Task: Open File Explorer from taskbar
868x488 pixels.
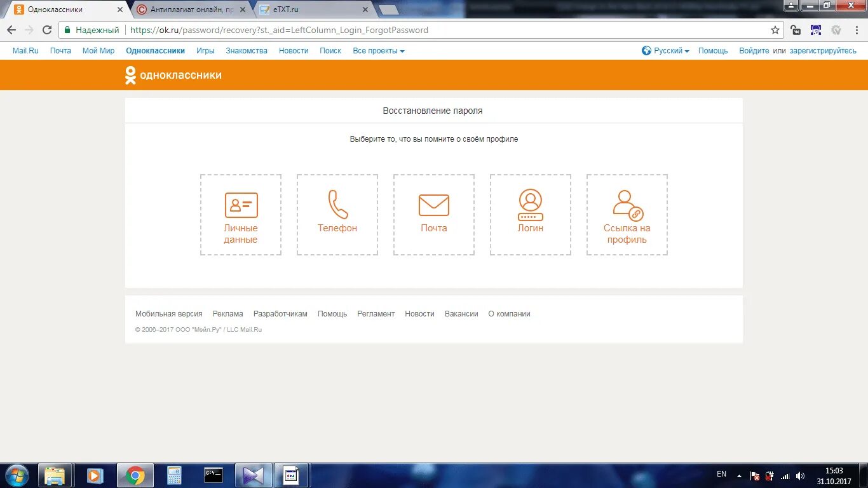Action: [55, 475]
